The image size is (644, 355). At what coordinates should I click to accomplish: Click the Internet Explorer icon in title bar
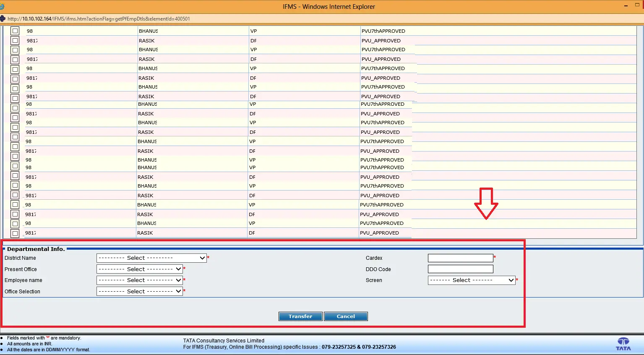(x=2, y=7)
